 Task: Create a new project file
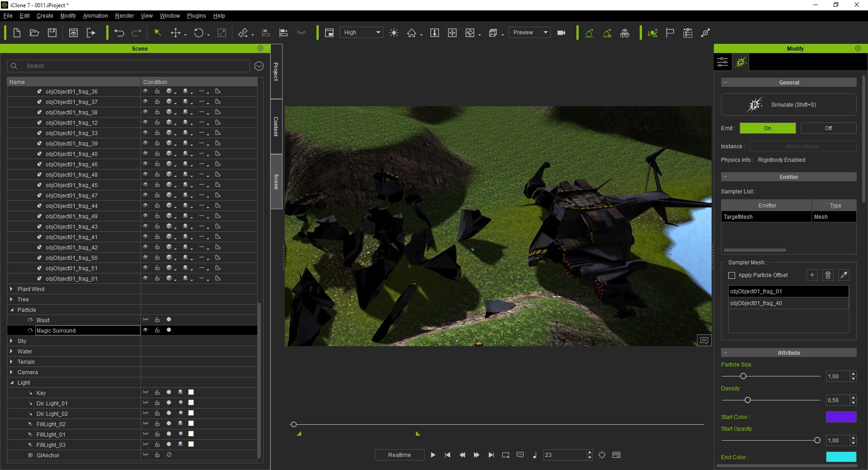(17, 33)
